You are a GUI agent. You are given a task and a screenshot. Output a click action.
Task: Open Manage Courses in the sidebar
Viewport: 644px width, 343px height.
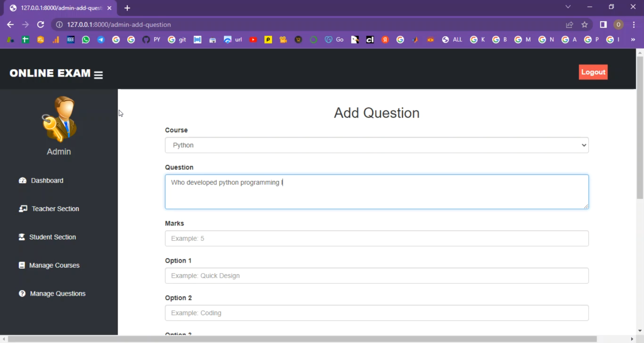coord(49,266)
